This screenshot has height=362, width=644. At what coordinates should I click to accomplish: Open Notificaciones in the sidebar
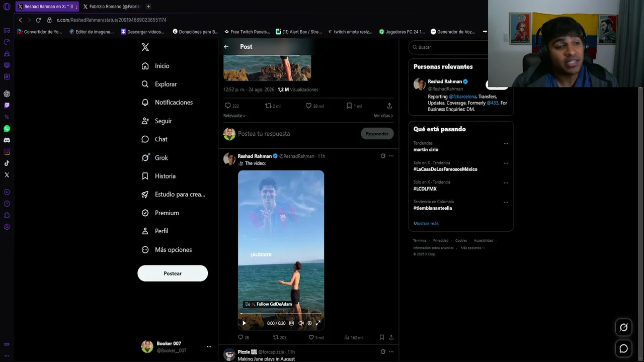[x=168, y=103]
